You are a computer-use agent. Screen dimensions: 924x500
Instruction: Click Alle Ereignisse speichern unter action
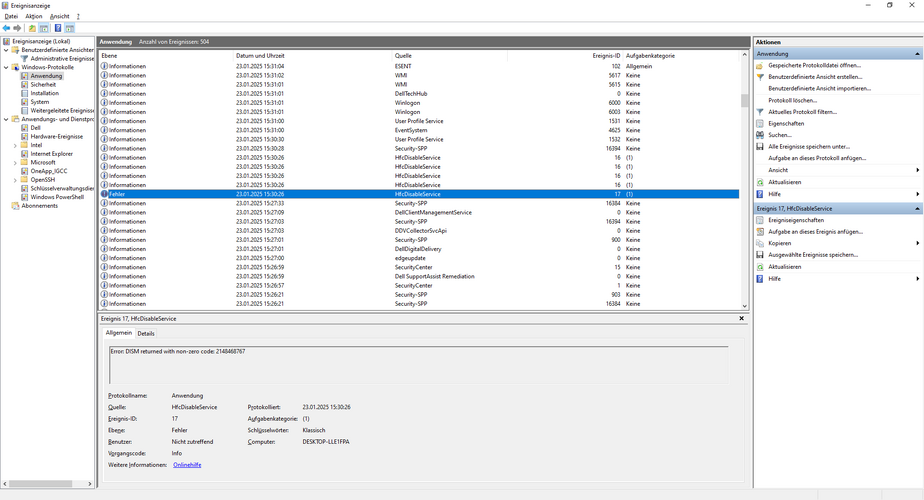(x=808, y=147)
